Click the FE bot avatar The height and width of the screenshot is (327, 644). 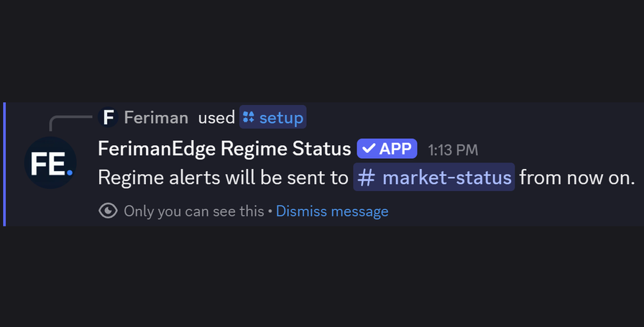pos(50,162)
